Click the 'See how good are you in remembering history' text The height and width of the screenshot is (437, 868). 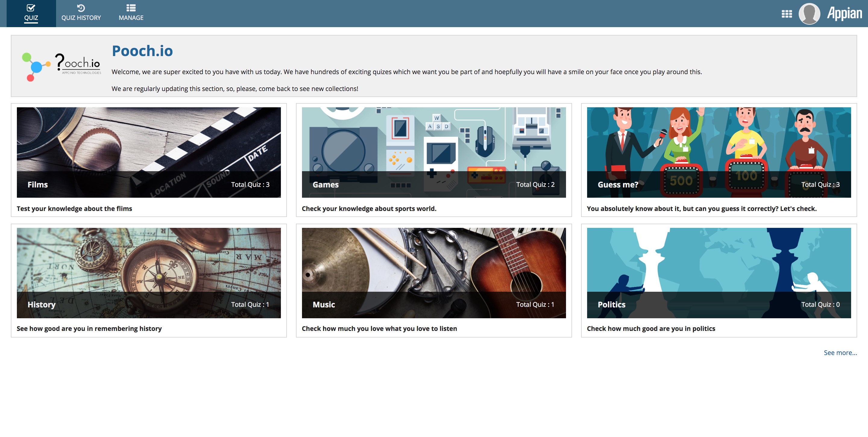click(x=89, y=329)
